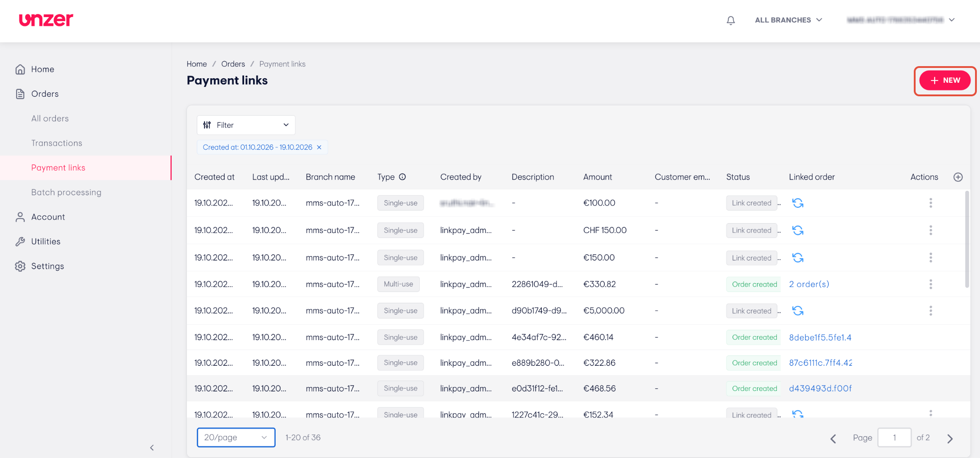This screenshot has height=458, width=980.
Task: Open actions menu for €330.82 row
Action: coord(930,284)
